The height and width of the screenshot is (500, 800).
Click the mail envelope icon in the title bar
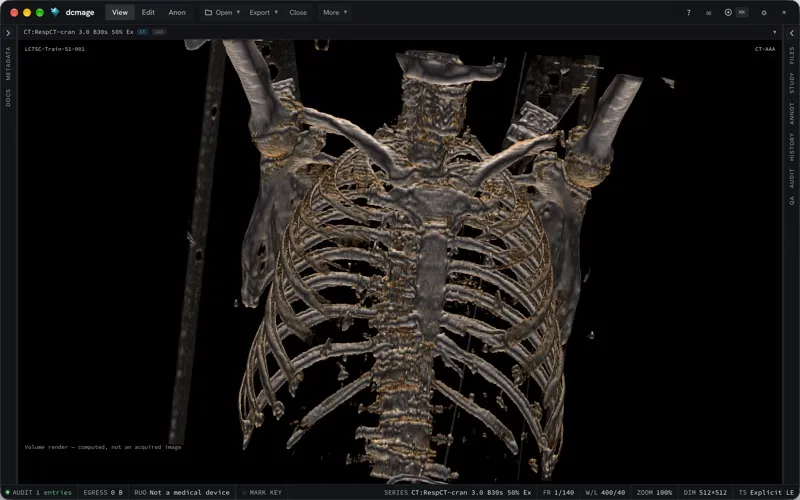coord(709,13)
